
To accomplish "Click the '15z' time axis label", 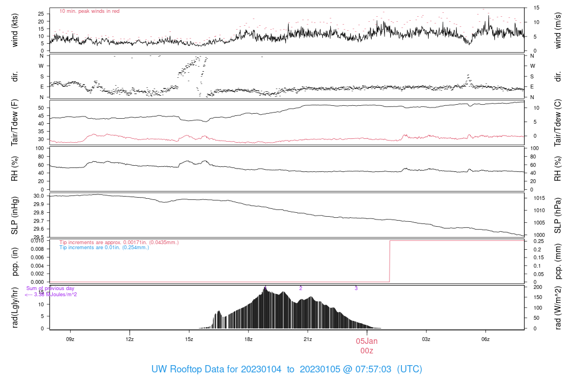I will click(189, 339).
